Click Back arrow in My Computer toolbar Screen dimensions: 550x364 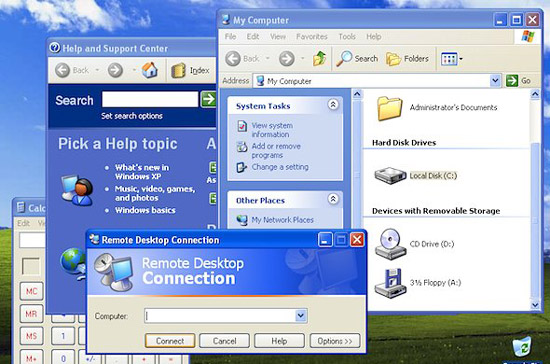click(x=234, y=59)
